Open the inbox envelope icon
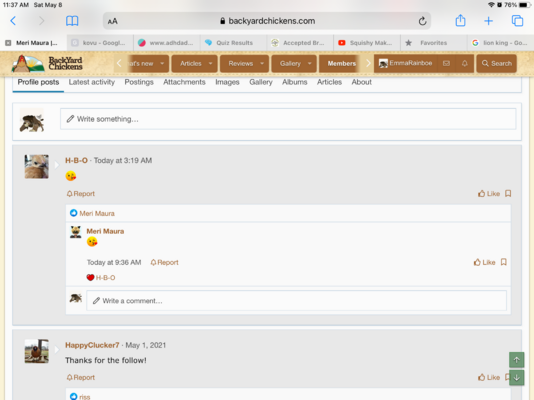 coord(446,63)
